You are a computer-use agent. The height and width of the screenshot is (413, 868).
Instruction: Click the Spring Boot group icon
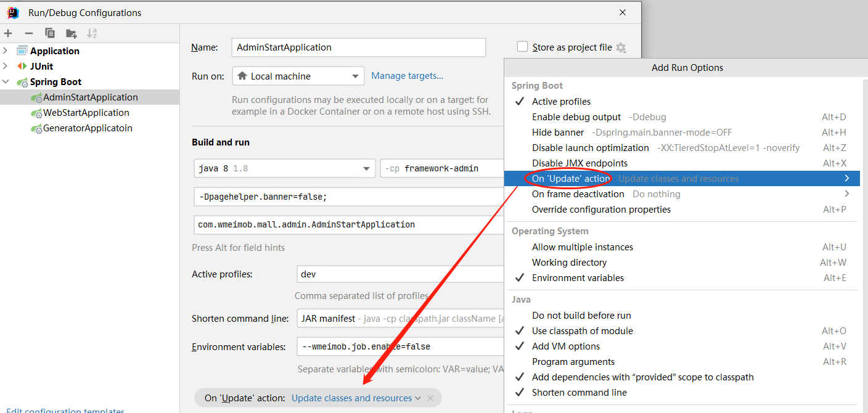click(x=22, y=82)
